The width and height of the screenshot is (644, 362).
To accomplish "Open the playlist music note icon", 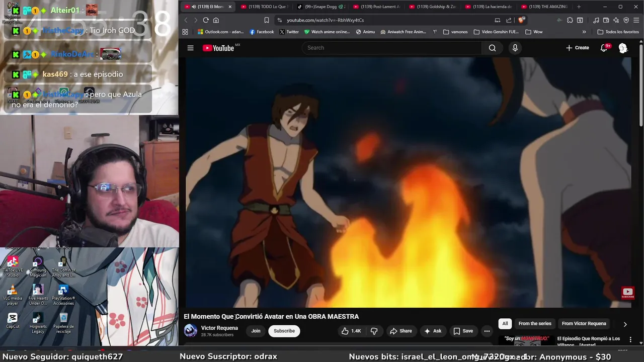I will (596, 20).
